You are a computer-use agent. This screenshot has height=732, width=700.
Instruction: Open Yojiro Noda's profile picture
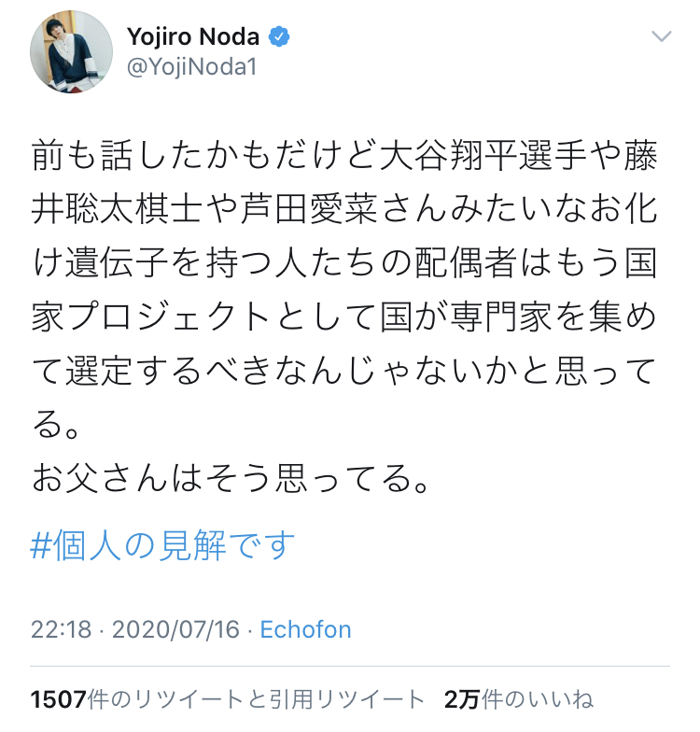[72, 52]
